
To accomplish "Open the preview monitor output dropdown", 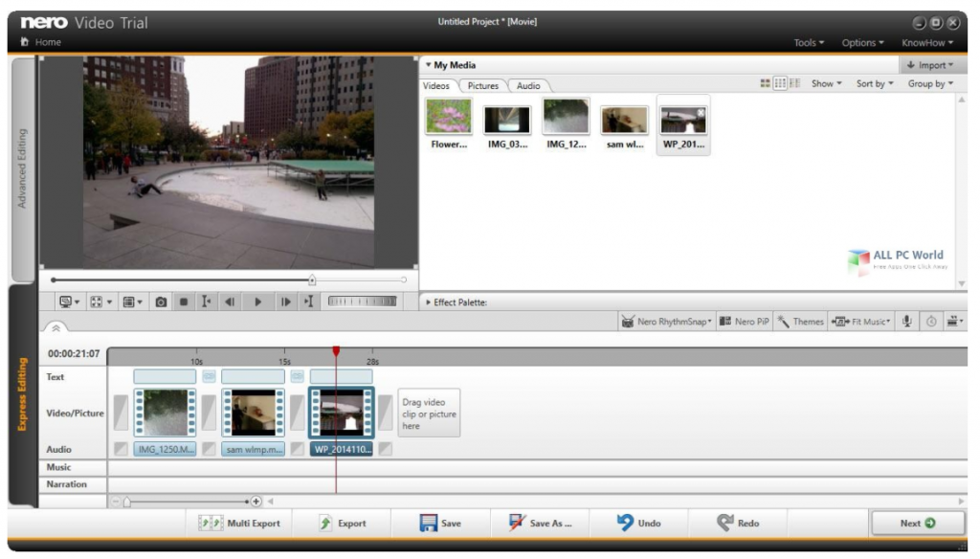I will 69,302.
